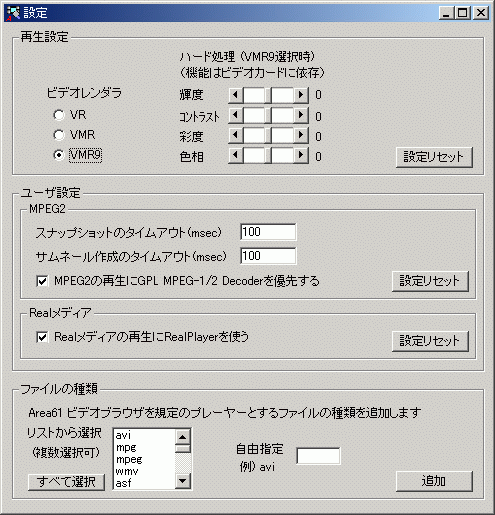Click the 彩度 slider thumb
The width and height of the screenshot is (495, 515).
(268, 135)
